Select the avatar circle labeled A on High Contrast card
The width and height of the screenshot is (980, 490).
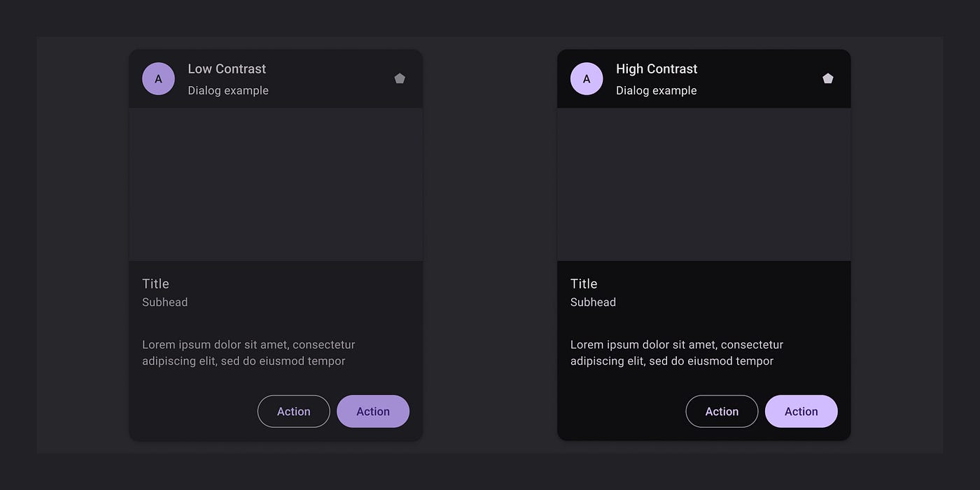[587, 78]
